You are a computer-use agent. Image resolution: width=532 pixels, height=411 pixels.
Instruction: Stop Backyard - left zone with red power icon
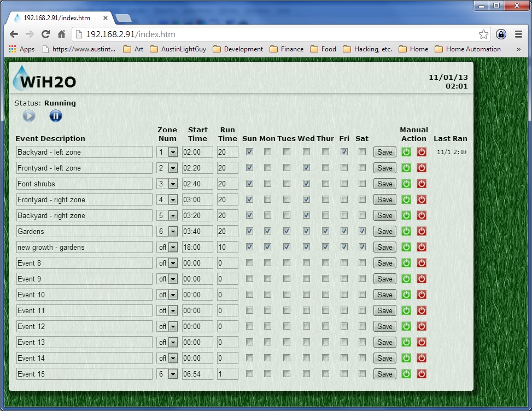[x=422, y=152]
